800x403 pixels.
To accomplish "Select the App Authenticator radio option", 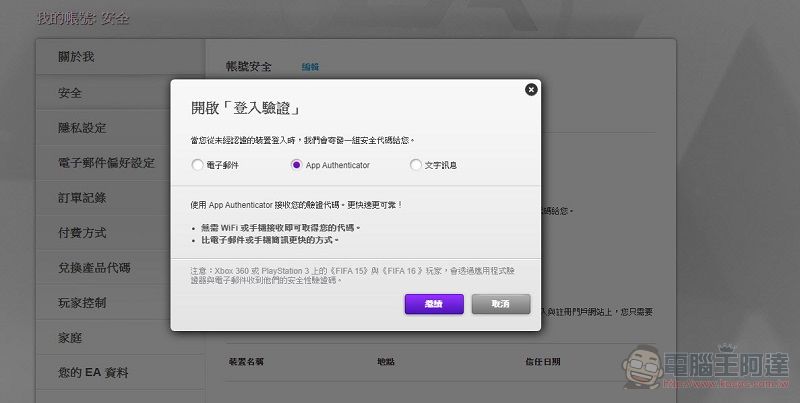I will 296,165.
